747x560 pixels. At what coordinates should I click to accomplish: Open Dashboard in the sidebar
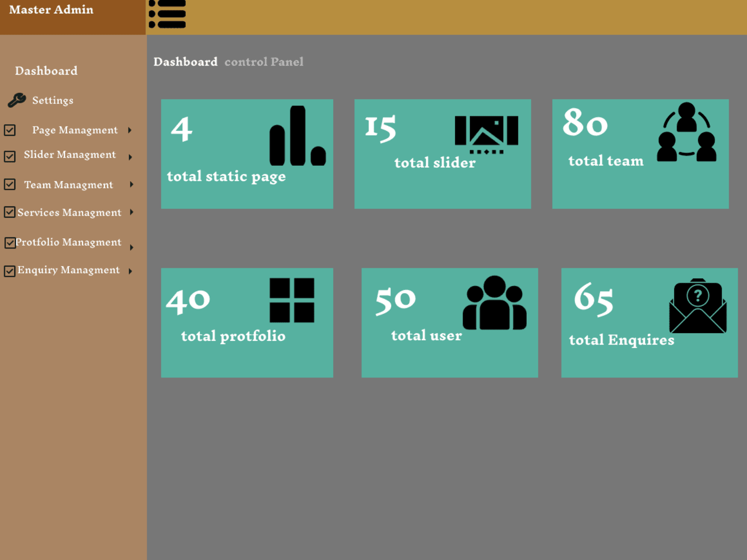(46, 71)
